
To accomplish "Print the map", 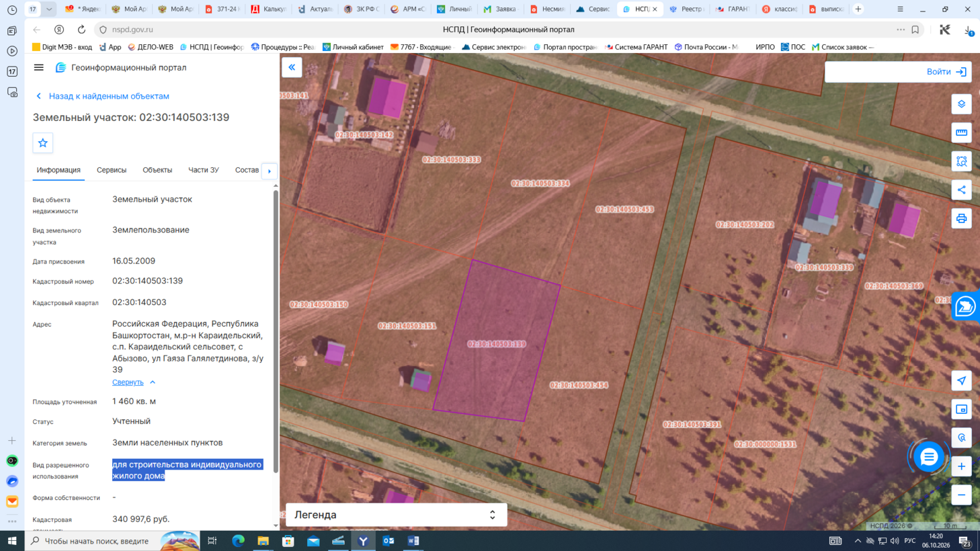I will pyautogui.click(x=961, y=218).
